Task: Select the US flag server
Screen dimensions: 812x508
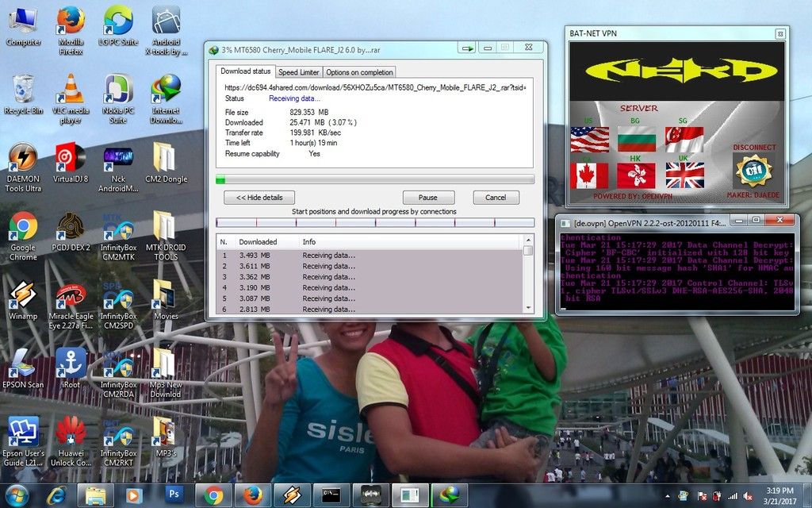Action: [x=589, y=139]
